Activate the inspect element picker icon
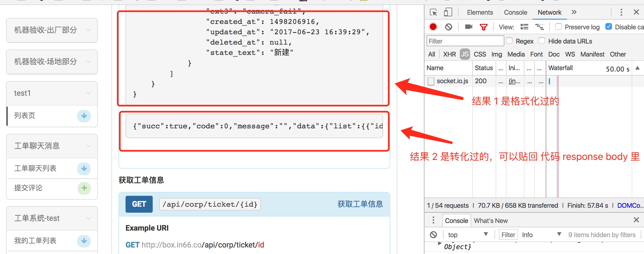The width and height of the screenshot is (644, 254). (x=433, y=13)
